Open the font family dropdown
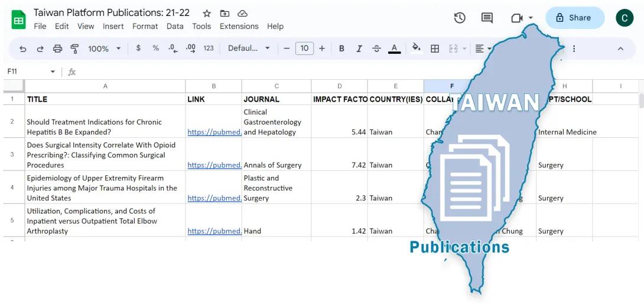644x307 pixels. [249, 49]
